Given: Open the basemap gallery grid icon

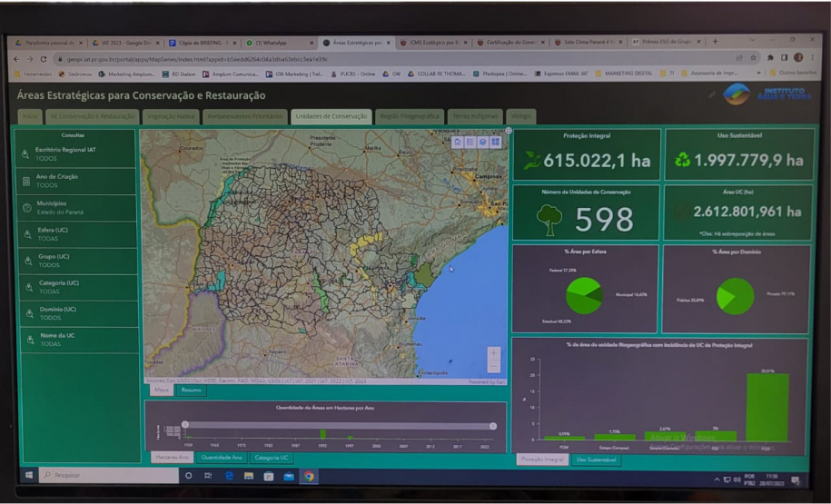Looking at the screenshot, I should 496,142.
